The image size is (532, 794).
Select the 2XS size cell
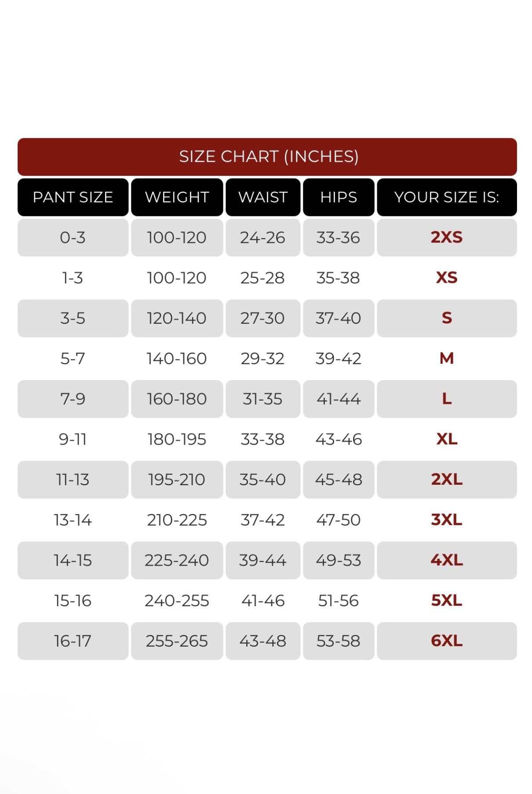point(447,238)
